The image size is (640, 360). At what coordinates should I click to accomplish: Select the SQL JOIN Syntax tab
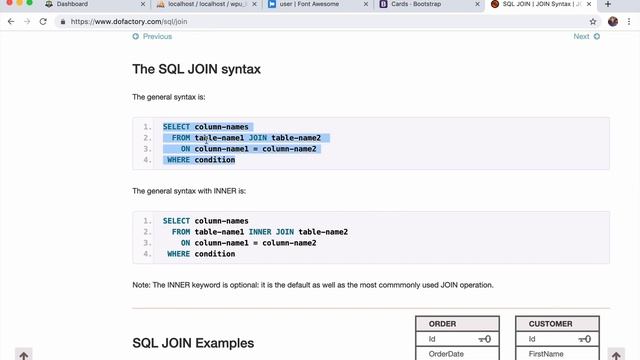pyautogui.click(x=541, y=4)
